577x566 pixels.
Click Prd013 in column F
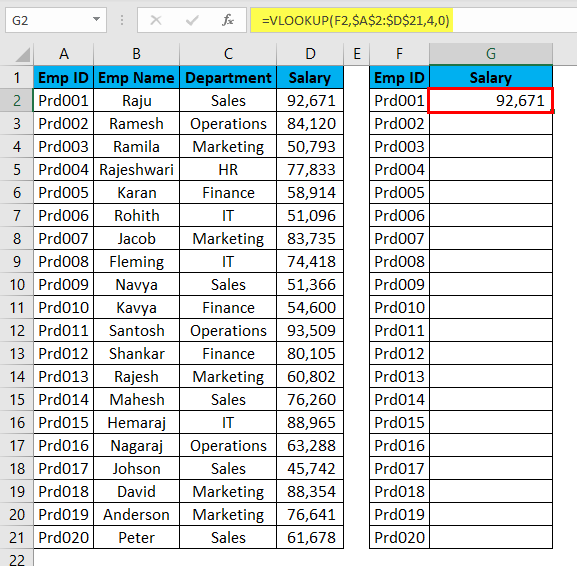(399, 376)
